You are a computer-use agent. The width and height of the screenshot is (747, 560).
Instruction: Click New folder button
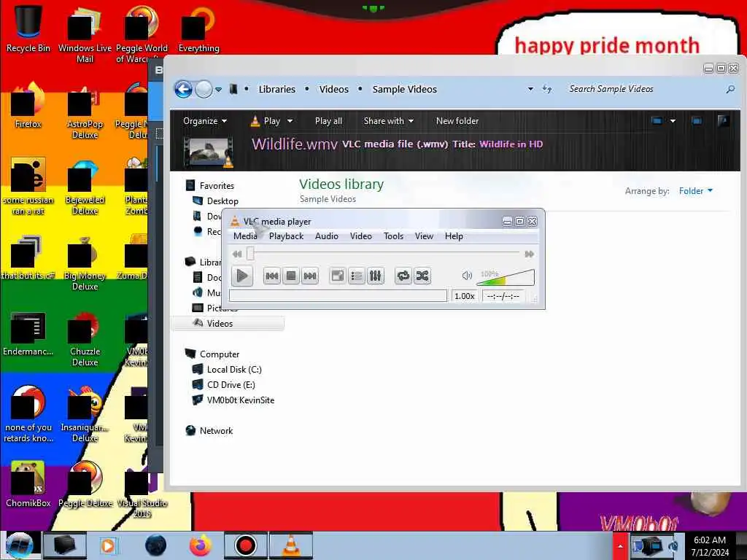(457, 121)
